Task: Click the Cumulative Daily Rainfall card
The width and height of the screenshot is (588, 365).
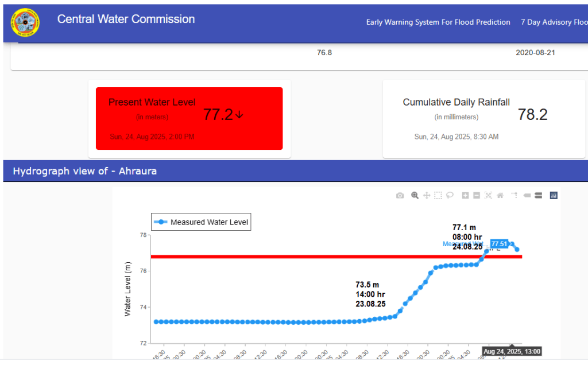Action: (483, 118)
